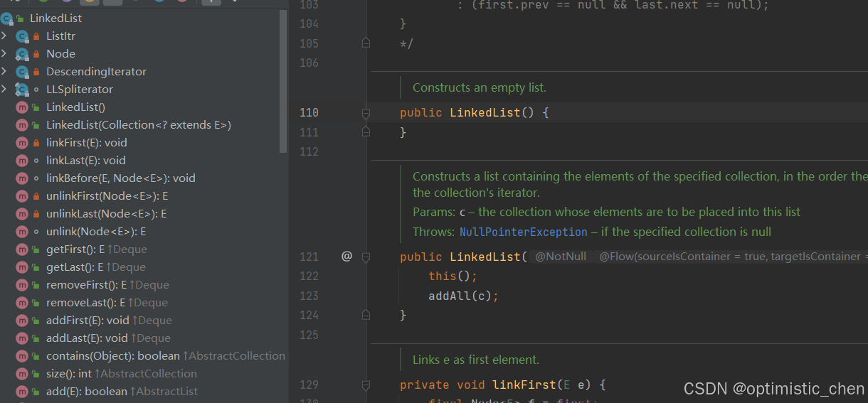Screen dimensions: 868x403
Task: Expand the ListItr node in structure tree
Action: [x=4, y=36]
